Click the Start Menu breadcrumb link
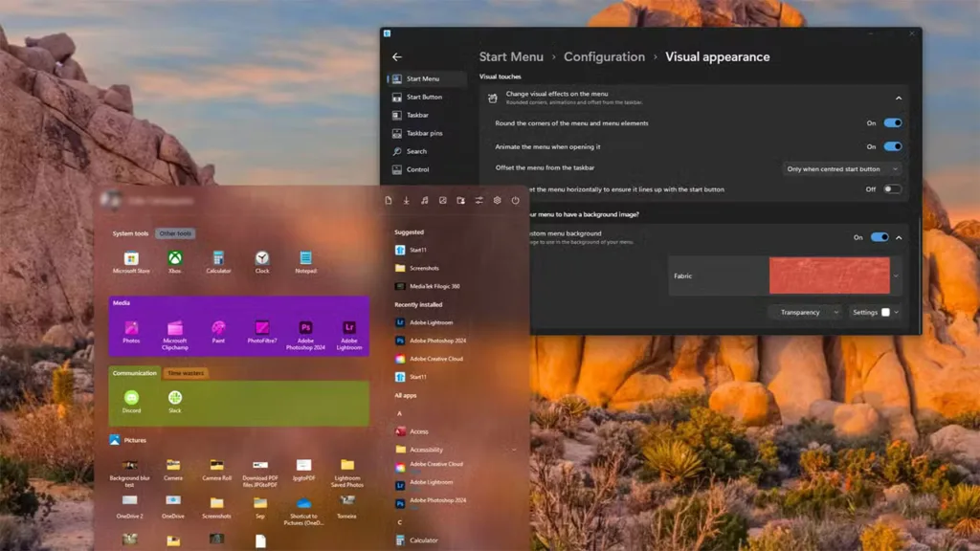Screen dimensions: 980x551 click(511, 56)
